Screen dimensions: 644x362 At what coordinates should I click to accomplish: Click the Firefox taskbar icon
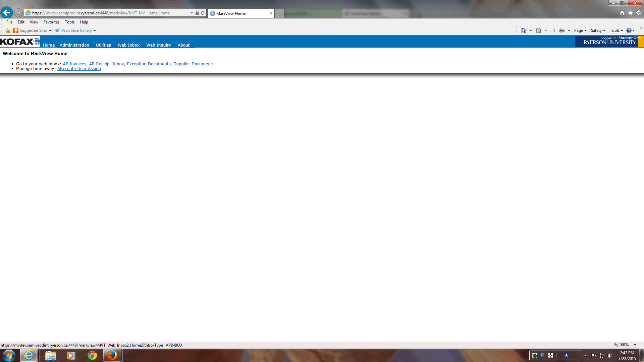(x=112, y=355)
